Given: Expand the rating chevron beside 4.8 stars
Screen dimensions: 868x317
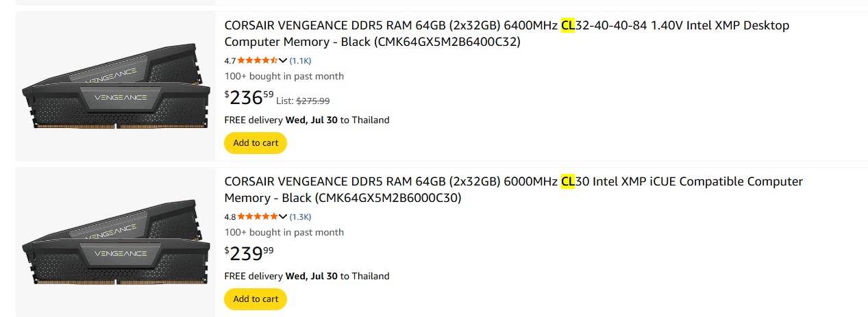Looking at the screenshot, I should tap(283, 216).
